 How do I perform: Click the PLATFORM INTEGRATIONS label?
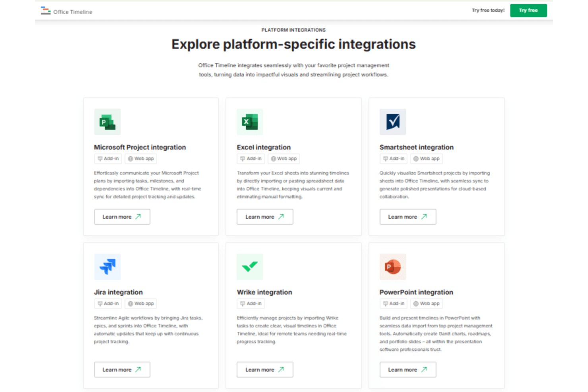[294, 30]
